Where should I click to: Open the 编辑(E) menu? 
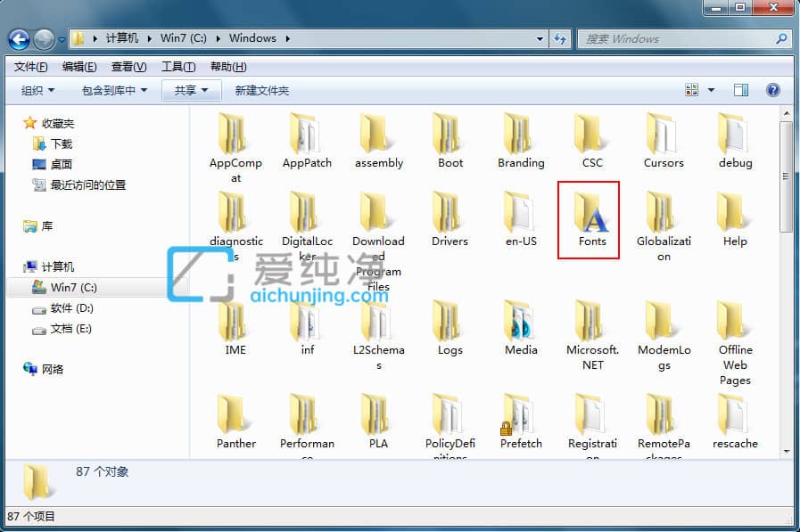pyautogui.click(x=79, y=67)
